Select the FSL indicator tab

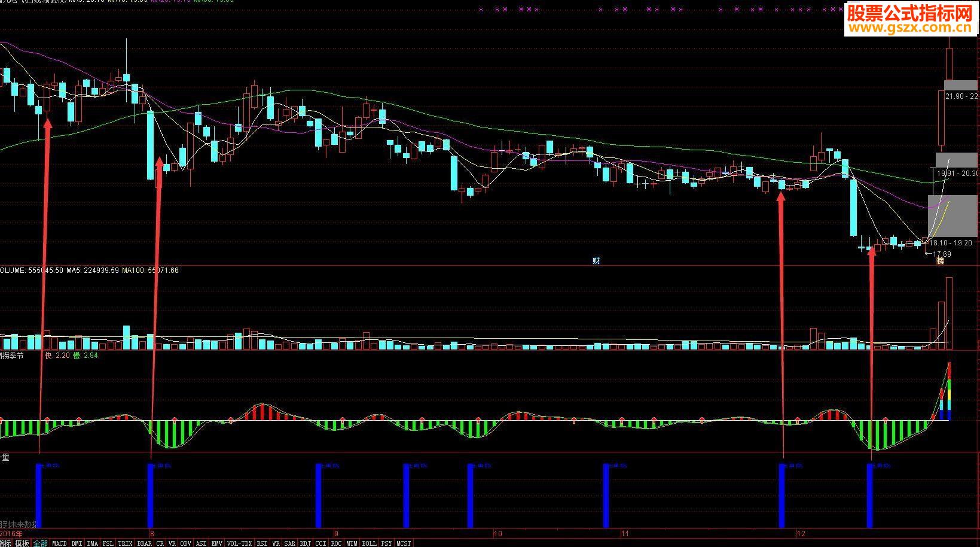108,543
